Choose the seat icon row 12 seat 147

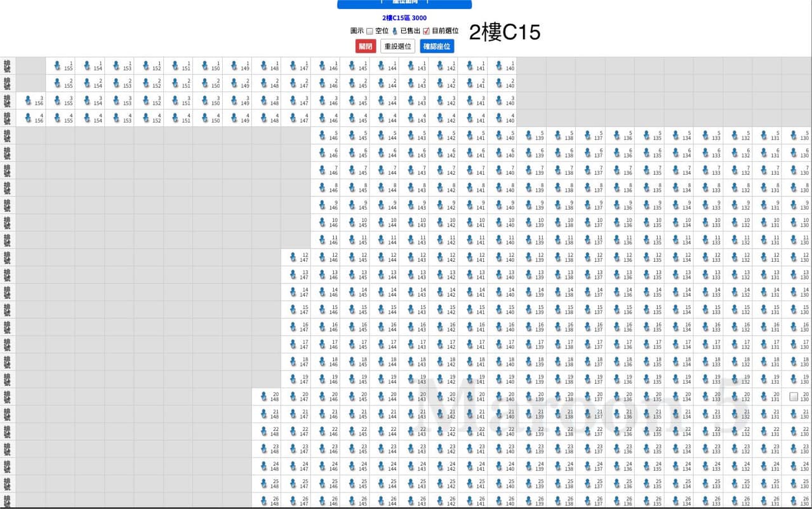pos(293,258)
